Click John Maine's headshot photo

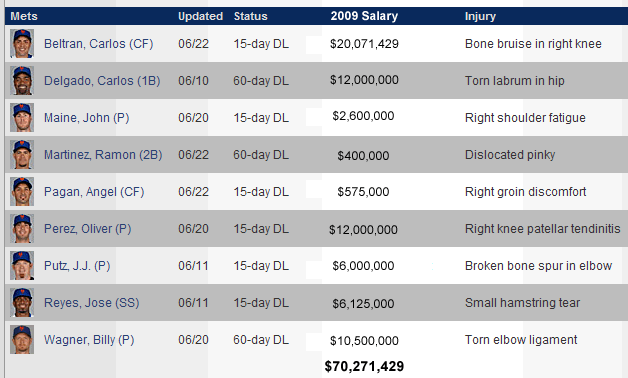click(x=22, y=118)
